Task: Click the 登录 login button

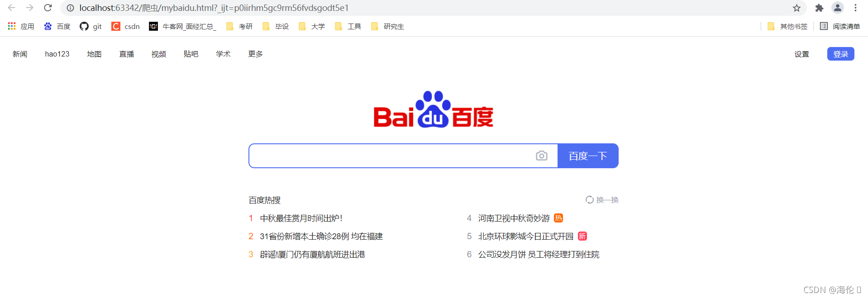Action: point(840,54)
